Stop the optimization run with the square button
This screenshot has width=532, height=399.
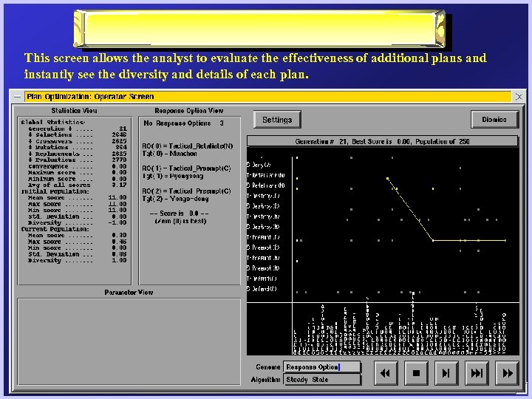(416, 374)
